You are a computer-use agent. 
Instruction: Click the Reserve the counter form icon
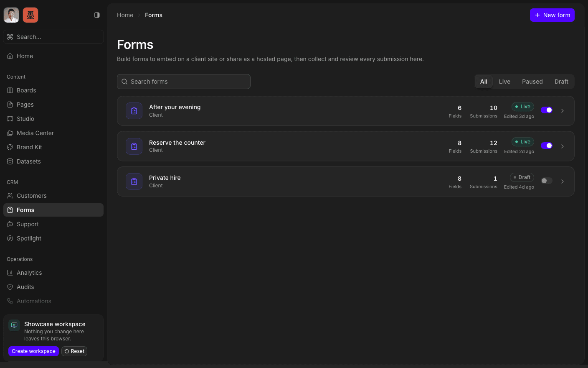[134, 146]
